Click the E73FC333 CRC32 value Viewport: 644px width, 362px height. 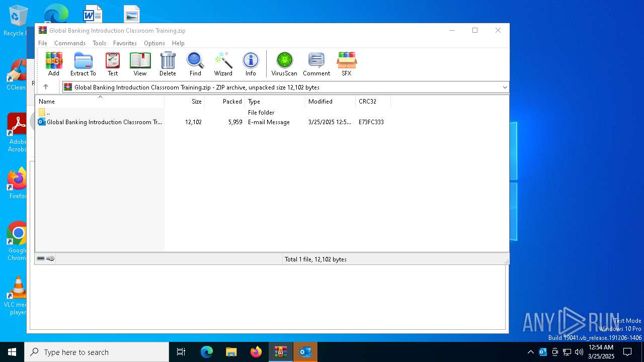pyautogui.click(x=371, y=122)
